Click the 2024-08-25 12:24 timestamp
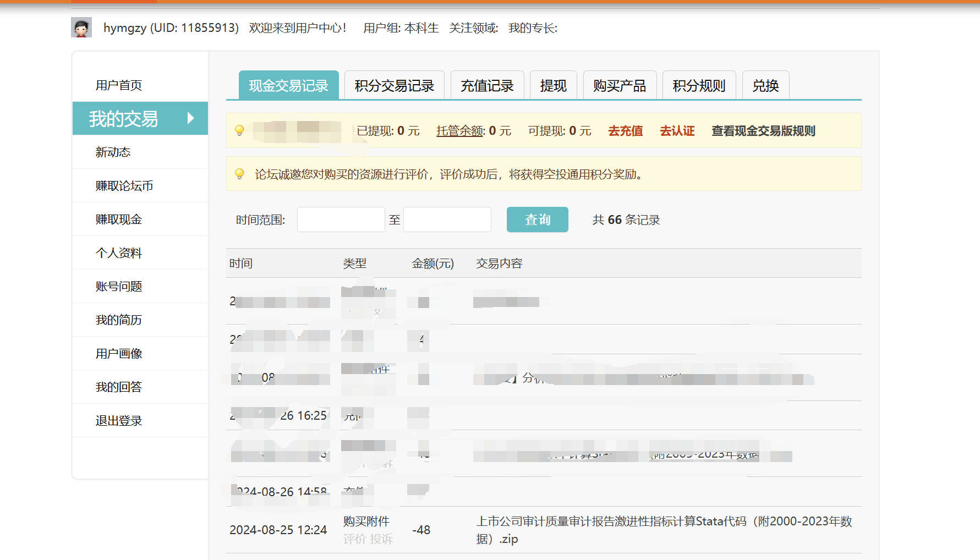Viewport: 980px width, 560px height. [x=278, y=530]
